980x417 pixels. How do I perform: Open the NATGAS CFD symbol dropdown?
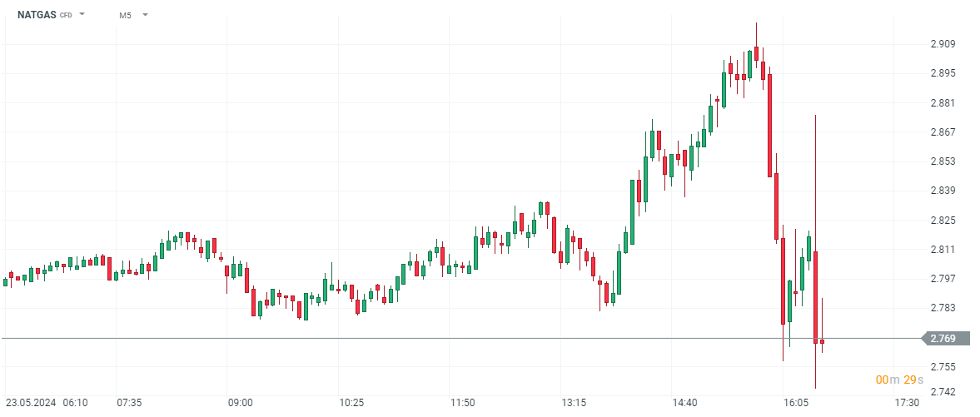(x=82, y=14)
